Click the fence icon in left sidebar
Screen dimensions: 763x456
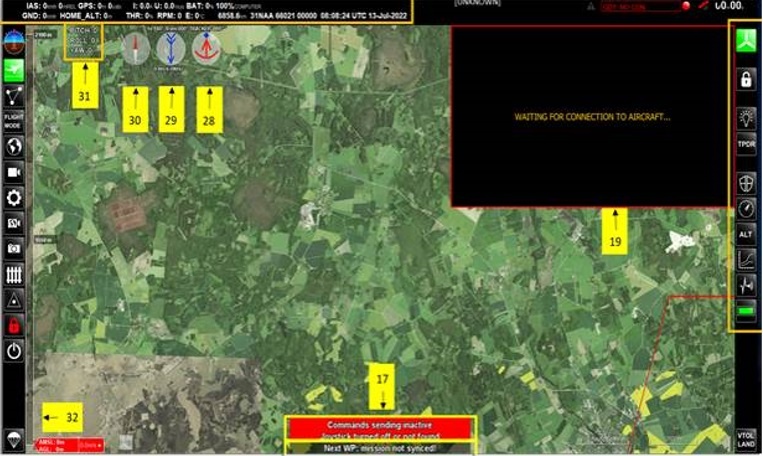[15, 274]
